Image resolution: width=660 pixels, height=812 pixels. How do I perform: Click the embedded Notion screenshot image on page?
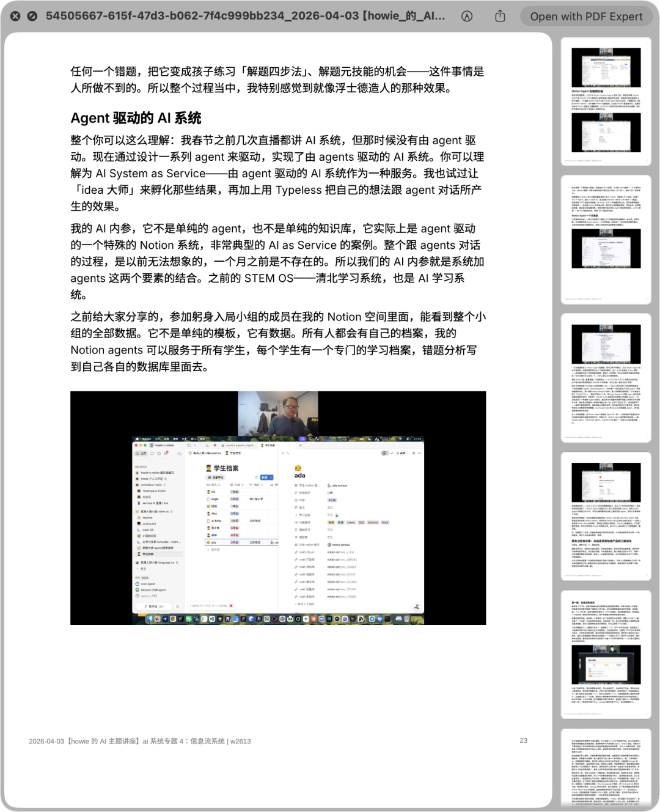point(278,508)
